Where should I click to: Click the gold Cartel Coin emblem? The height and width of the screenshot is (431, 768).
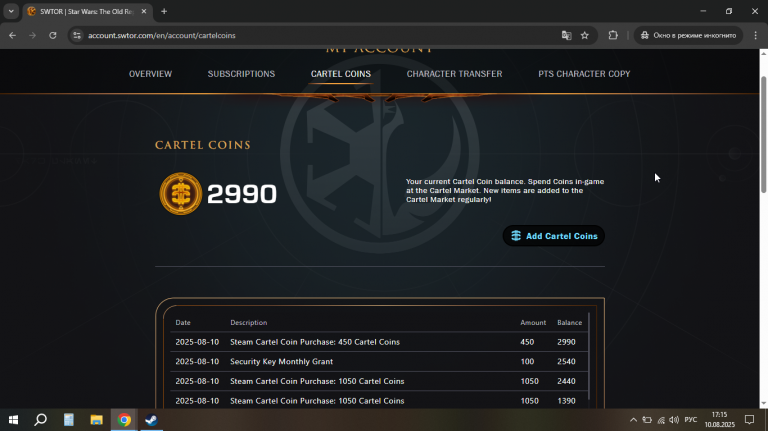(181, 193)
